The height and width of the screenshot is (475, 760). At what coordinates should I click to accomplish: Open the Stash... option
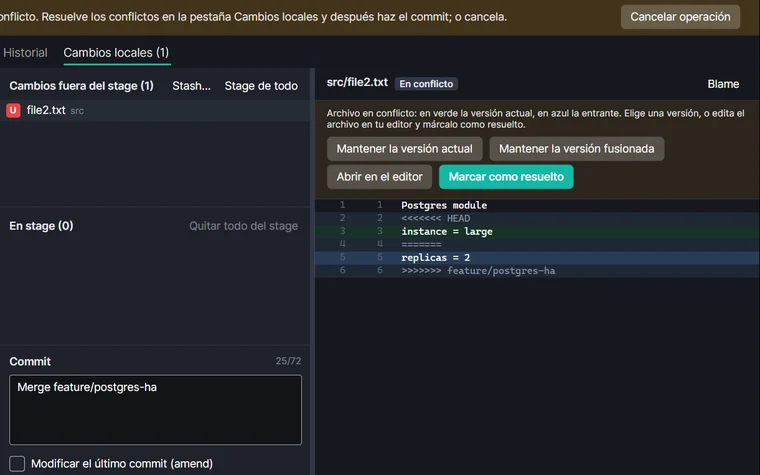coord(191,86)
